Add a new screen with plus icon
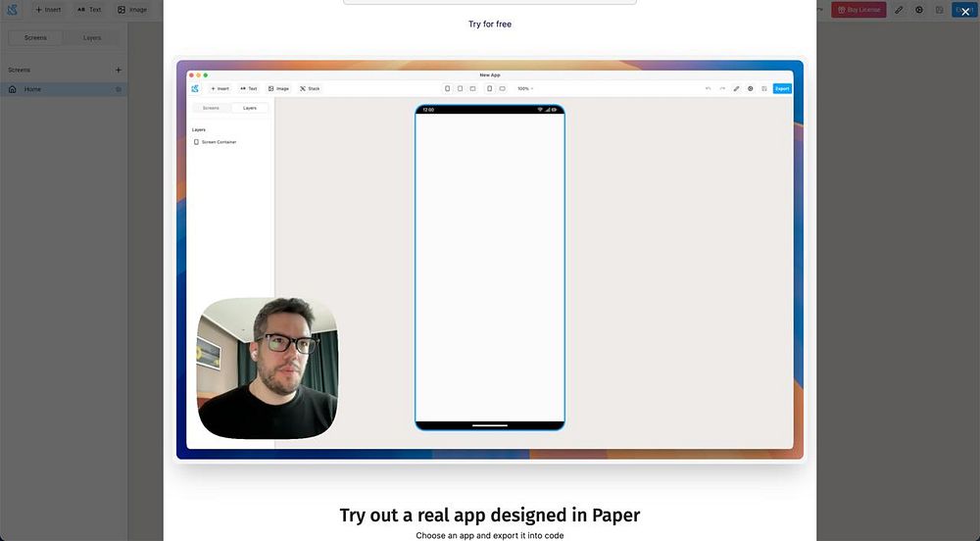 pyautogui.click(x=119, y=70)
